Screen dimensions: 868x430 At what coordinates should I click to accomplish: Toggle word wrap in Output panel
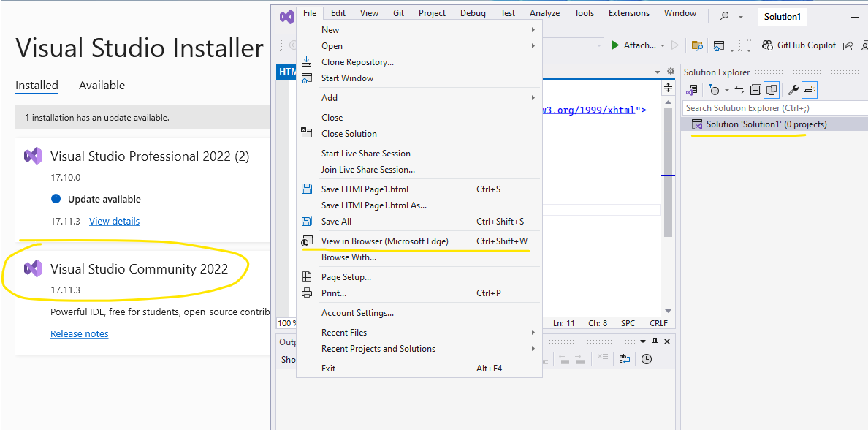(x=625, y=359)
